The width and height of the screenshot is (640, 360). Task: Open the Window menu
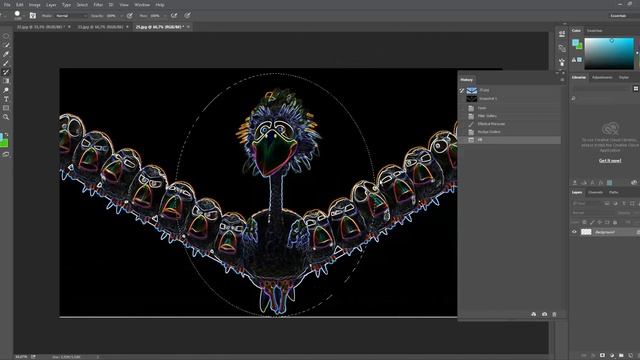142,5
